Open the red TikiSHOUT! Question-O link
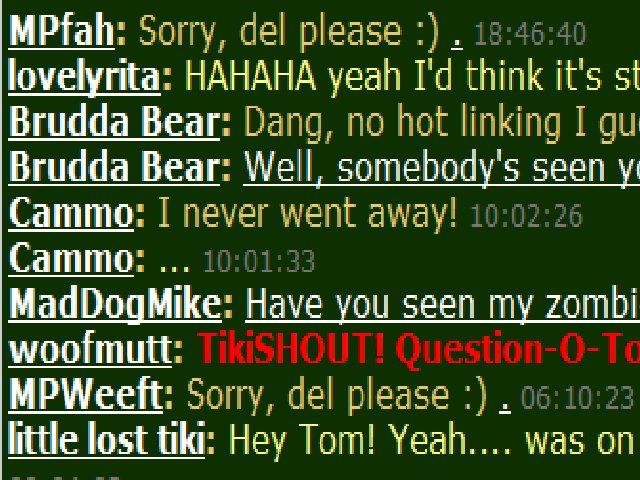This screenshot has height=480, width=640. (x=419, y=350)
